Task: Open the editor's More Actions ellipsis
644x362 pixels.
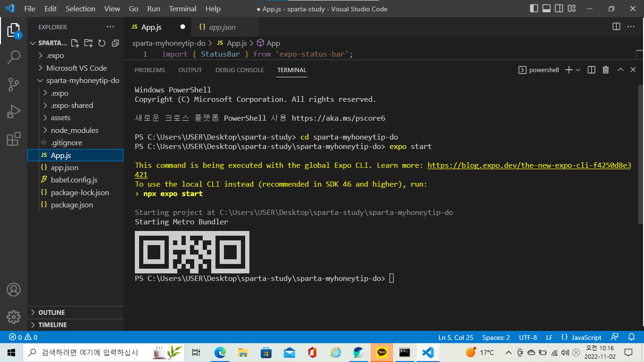Action: [631, 27]
